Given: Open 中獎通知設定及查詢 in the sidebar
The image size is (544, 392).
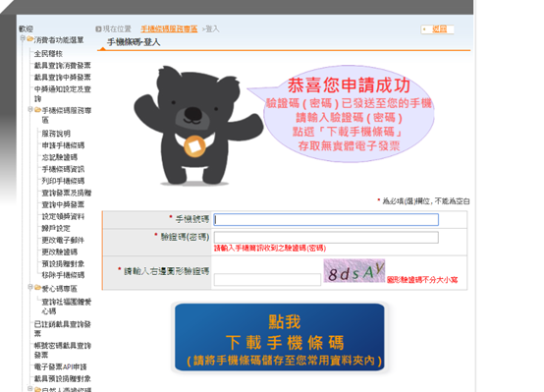Looking at the screenshot, I should 62,93.
